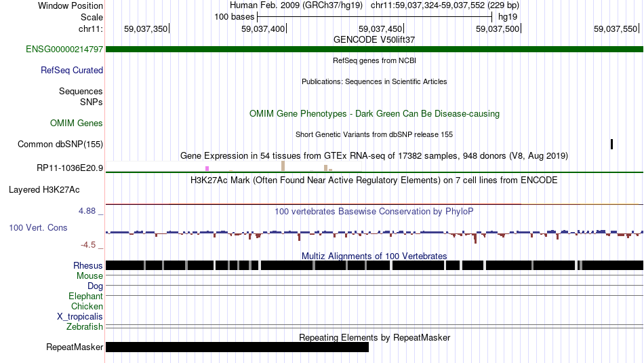Open the RefSeq Curated track label

71,71
